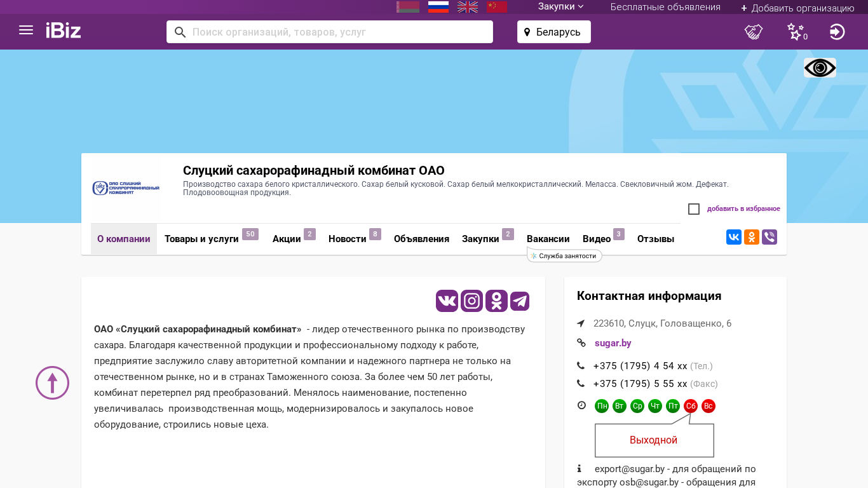The image size is (868, 488).
Task: Click the working hours clock icon
Action: click(581, 405)
